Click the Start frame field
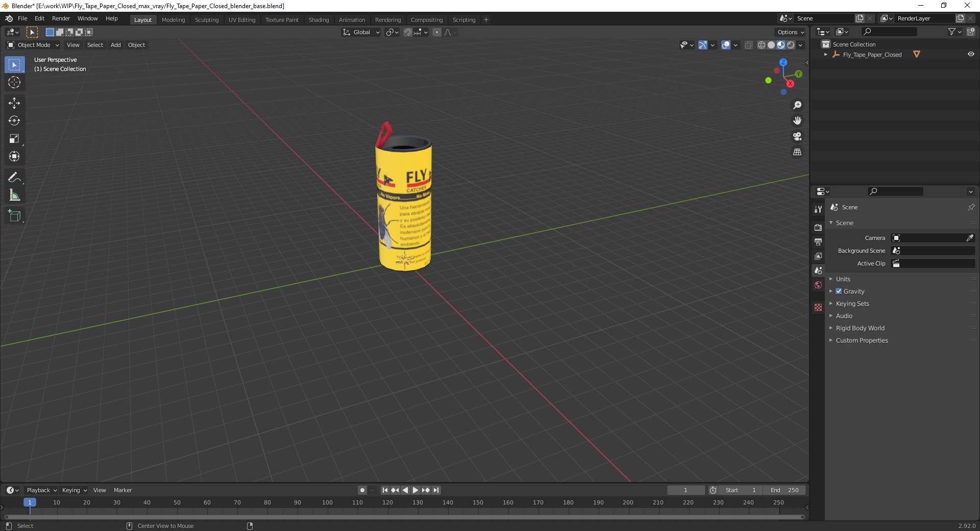This screenshot has width=980, height=531. coord(741,490)
